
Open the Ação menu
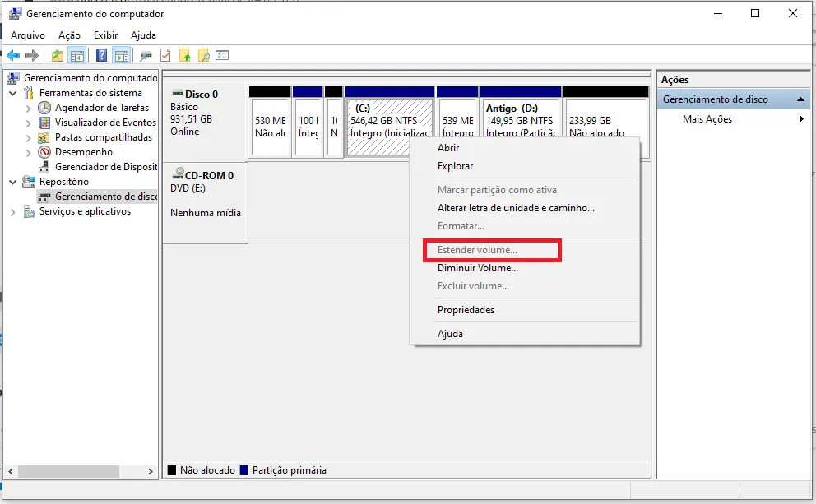pyautogui.click(x=69, y=35)
